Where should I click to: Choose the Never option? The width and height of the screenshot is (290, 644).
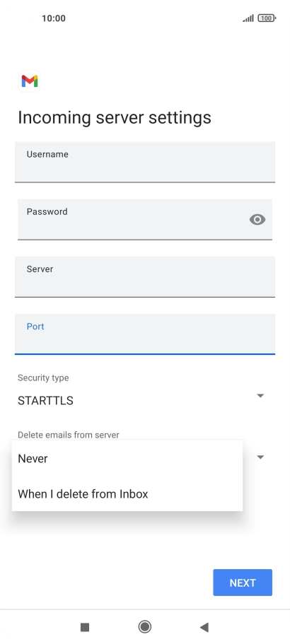127,458
